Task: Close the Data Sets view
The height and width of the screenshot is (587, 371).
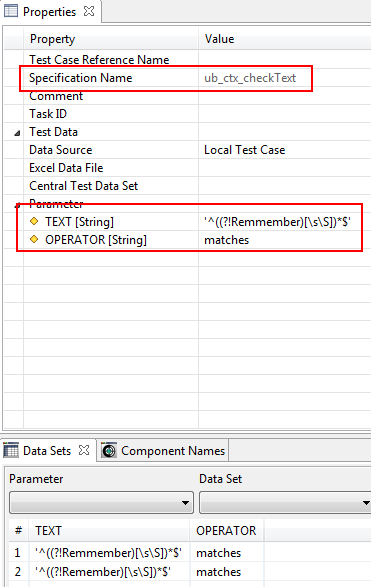Action: pyautogui.click(x=84, y=450)
